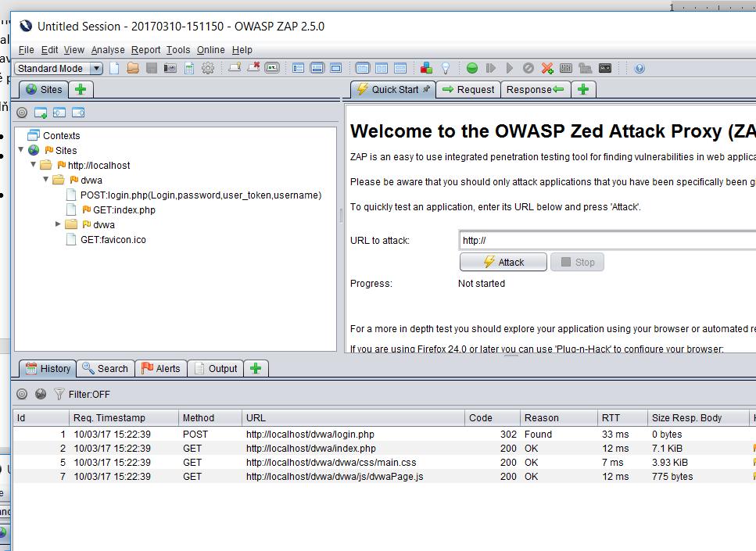Click the Open Session folder icon

pyautogui.click(x=133, y=68)
